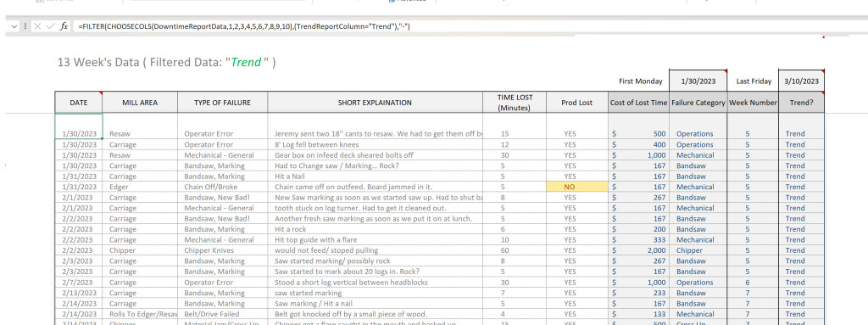Select the 'Hit a rock' explanation cell

[x=375, y=229]
